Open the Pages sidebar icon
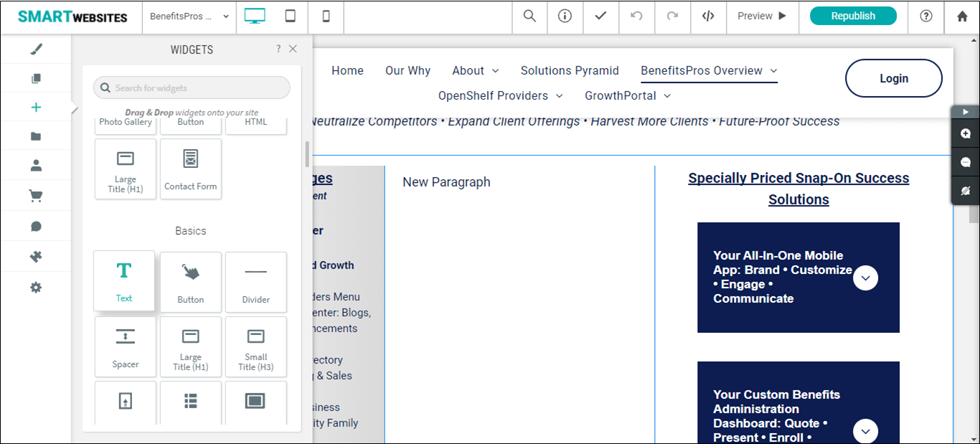This screenshot has height=444, width=980. pyautogui.click(x=36, y=78)
